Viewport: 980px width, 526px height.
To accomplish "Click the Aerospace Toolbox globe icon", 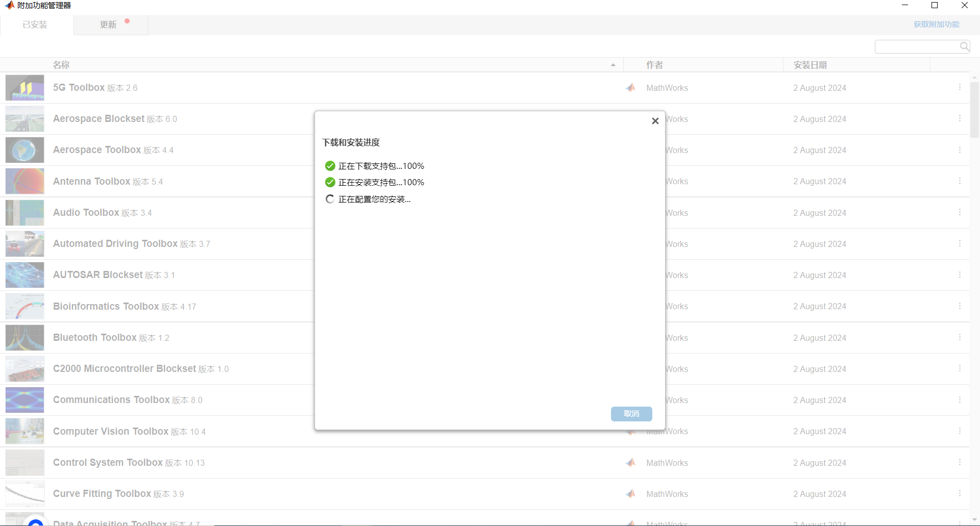I will pyautogui.click(x=24, y=150).
